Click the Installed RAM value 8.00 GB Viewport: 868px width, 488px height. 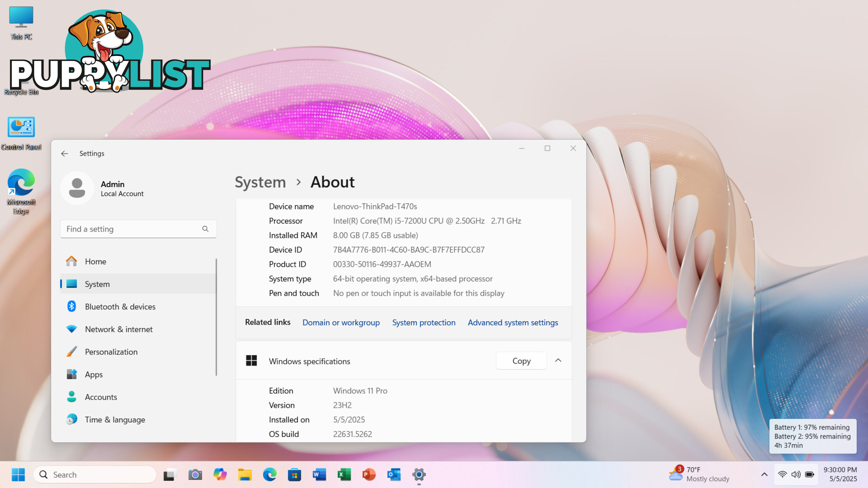coord(375,235)
